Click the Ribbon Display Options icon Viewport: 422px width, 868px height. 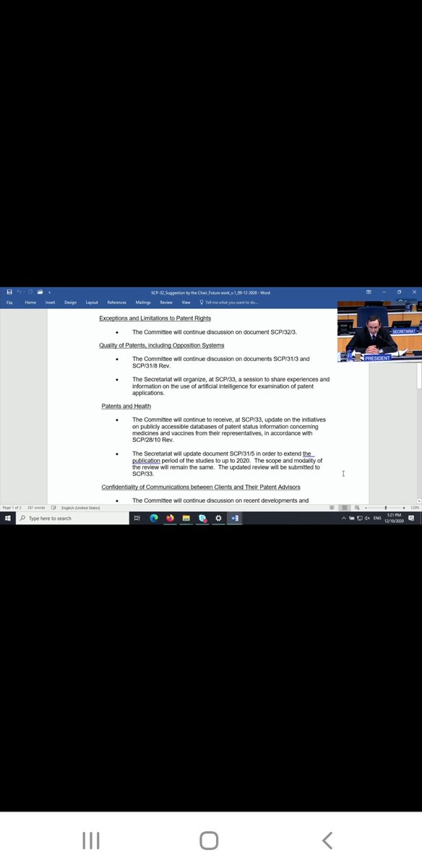tap(369, 292)
